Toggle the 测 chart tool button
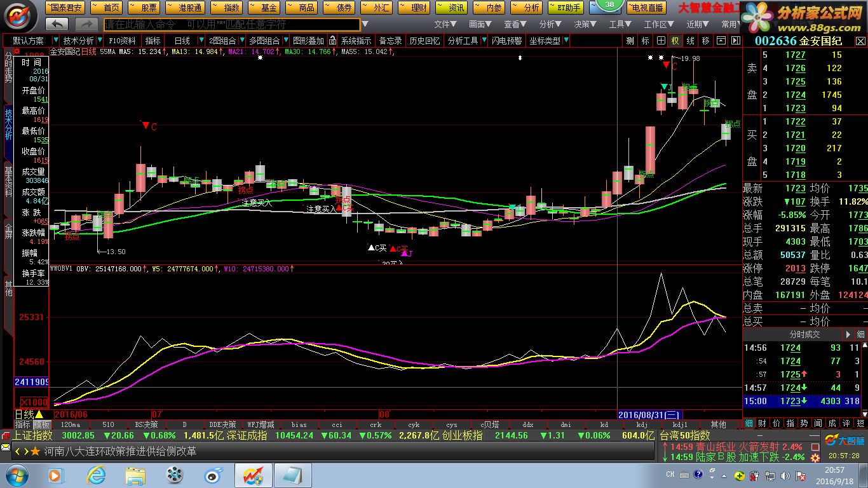Screen dimensions: 868x488 (630, 41)
